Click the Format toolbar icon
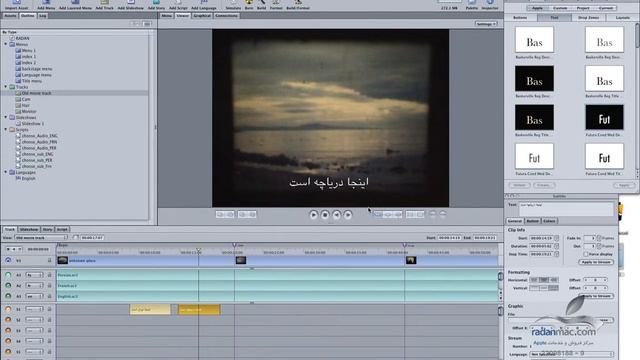Image resolution: width=640 pixels, height=360 pixels. pos(276,3)
